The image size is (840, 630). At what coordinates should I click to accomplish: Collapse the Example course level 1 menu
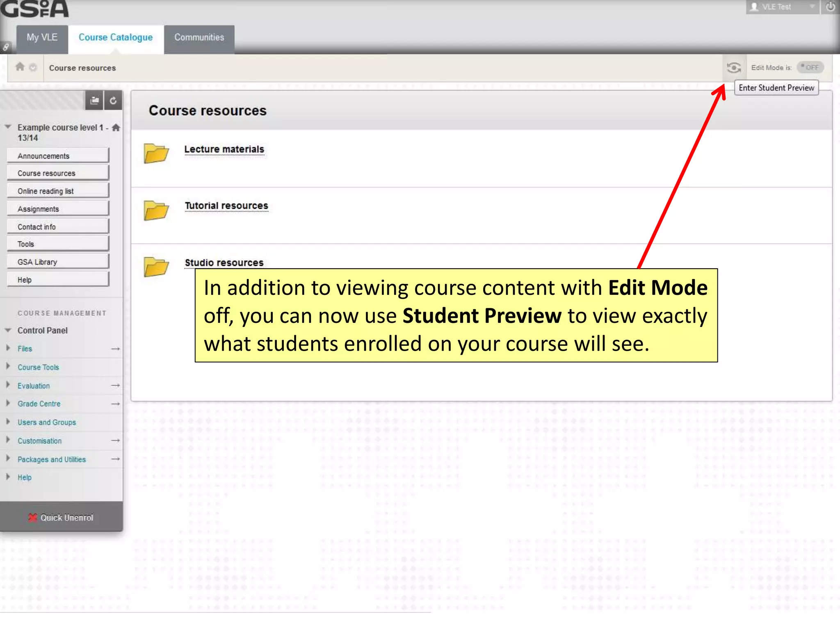click(x=8, y=127)
